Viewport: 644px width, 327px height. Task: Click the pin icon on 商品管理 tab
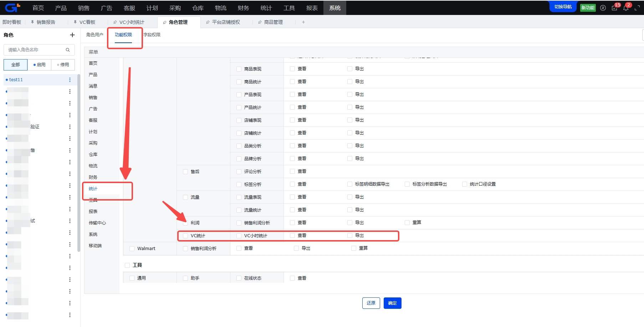pos(260,22)
